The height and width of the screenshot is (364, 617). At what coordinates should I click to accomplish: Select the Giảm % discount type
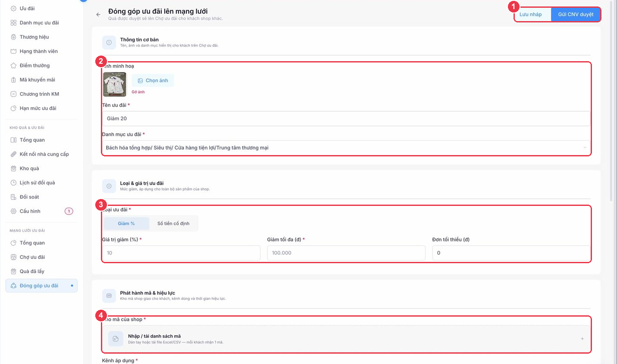pos(126,224)
